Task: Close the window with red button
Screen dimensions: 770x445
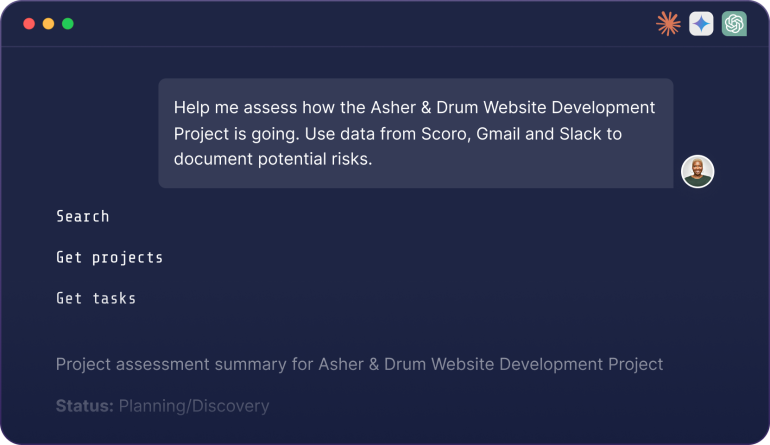Action: (x=29, y=24)
